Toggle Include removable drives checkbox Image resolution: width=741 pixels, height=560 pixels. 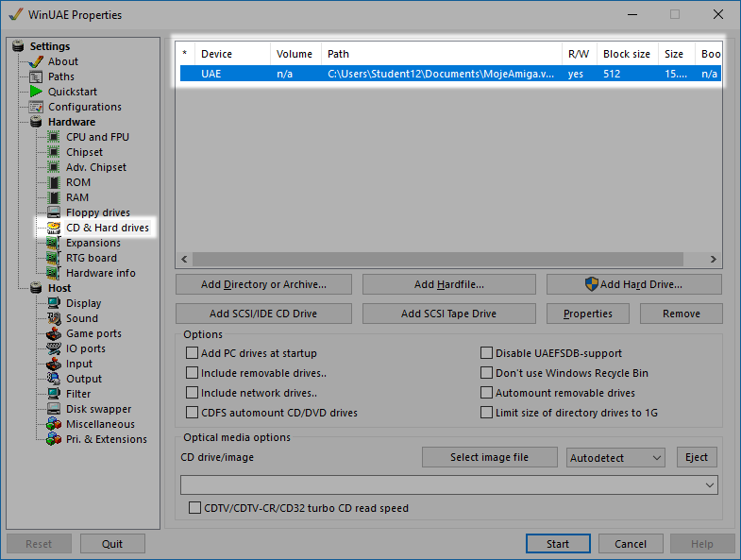pos(192,373)
